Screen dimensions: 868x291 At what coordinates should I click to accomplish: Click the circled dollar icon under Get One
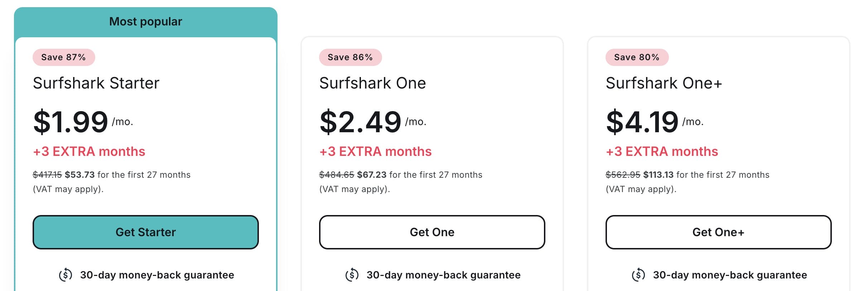point(352,275)
